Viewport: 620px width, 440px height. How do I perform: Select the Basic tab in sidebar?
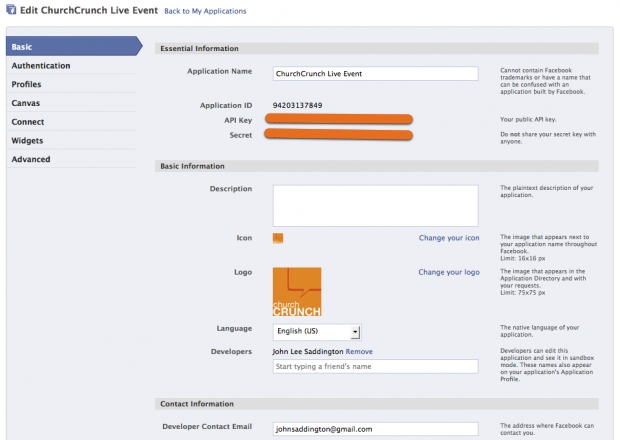[x=74, y=46]
